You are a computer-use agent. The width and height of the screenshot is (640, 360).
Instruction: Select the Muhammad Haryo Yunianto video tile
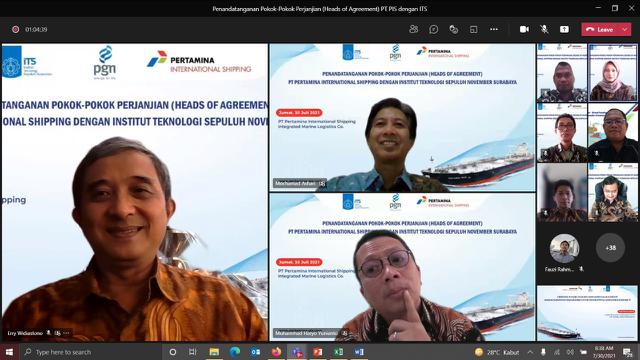tap(402, 267)
